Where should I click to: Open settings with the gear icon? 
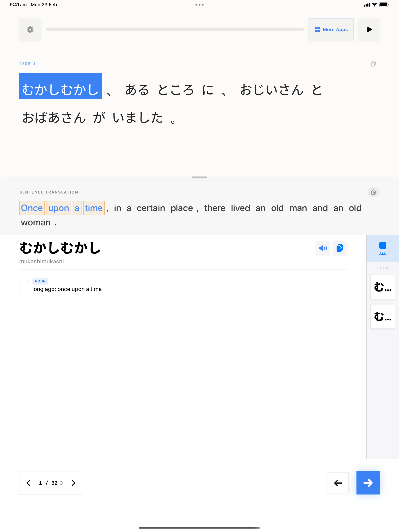(30, 30)
